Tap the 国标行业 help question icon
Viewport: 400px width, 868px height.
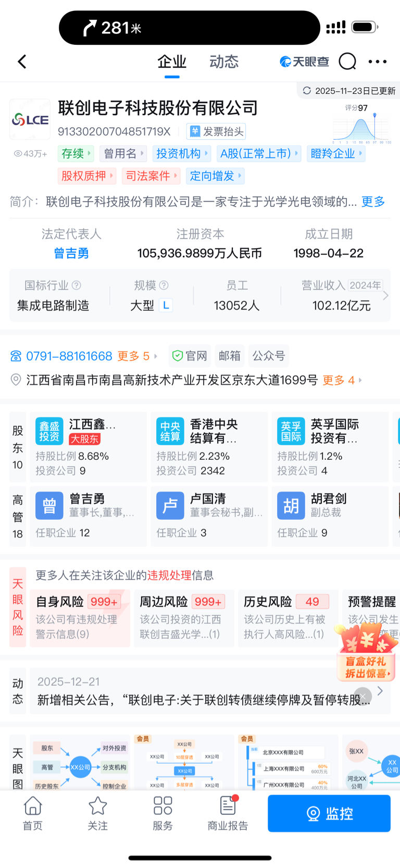coord(77,285)
